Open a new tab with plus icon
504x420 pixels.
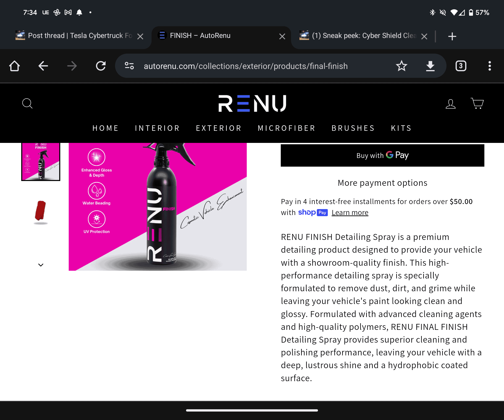(x=452, y=36)
